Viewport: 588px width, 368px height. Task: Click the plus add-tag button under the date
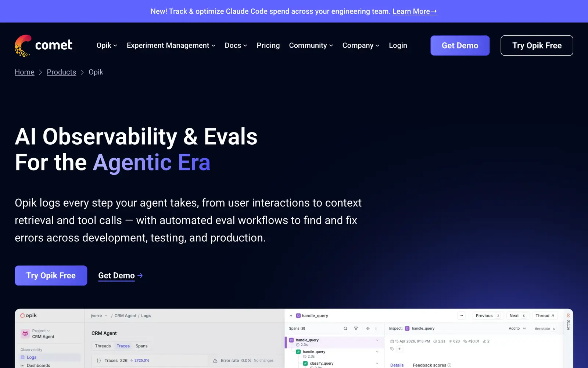tap(399, 349)
